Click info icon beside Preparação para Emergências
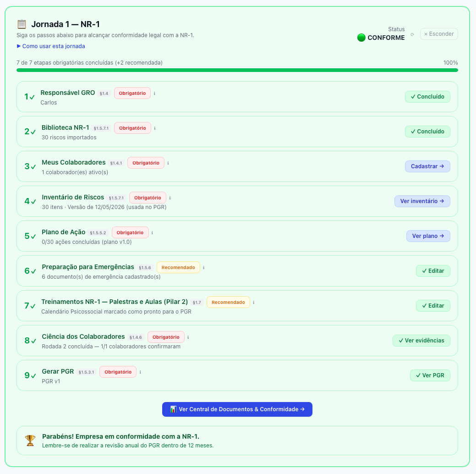Viewport: 476px width, 474px height. [204, 267]
